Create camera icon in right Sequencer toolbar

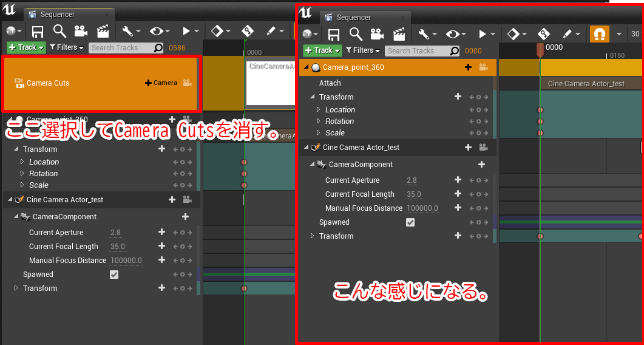(x=377, y=34)
